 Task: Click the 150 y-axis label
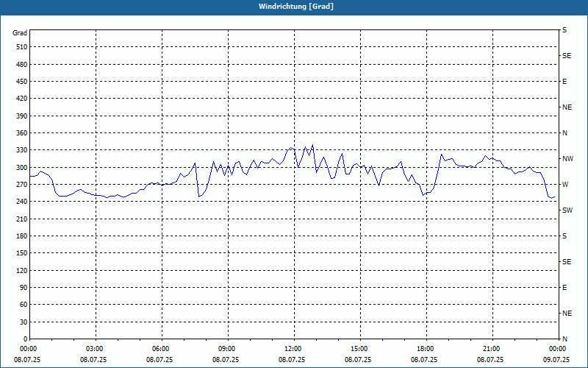pos(22,253)
